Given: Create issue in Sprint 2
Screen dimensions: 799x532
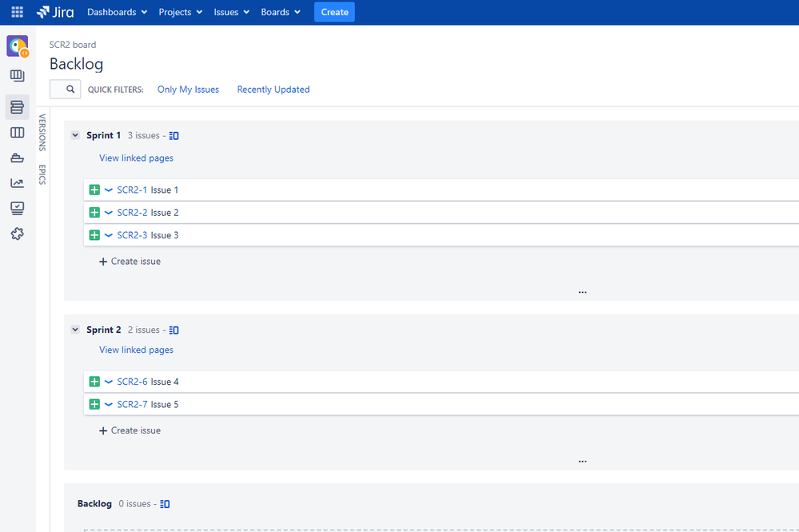Looking at the screenshot, I should [130, 430].
